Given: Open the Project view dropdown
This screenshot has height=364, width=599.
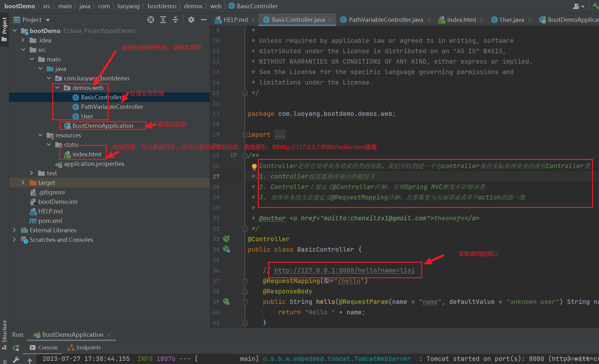Looking at the screenshot, I should pos(48,20).
